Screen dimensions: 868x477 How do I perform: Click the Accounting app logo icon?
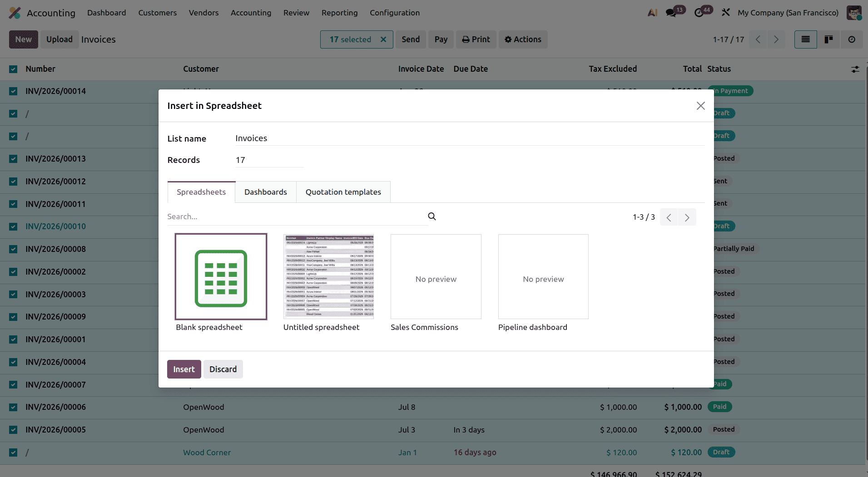coord(15,13)
